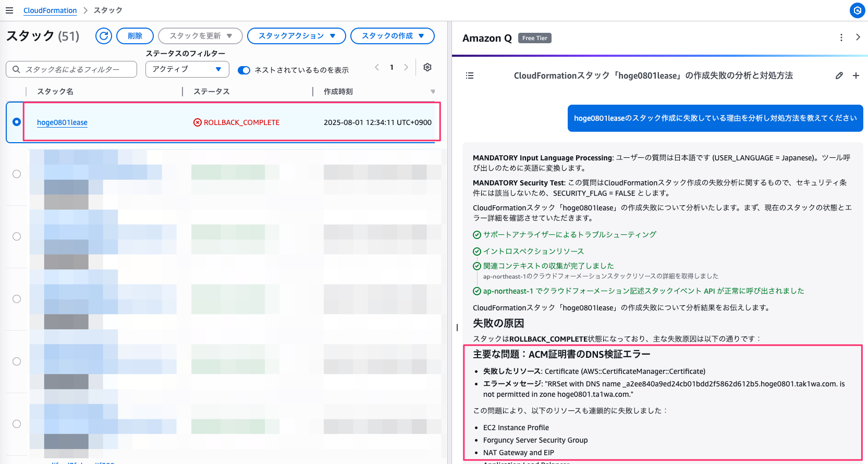Click the CloudFormation breadcrumb link
868x464 pixels.
click(50, 10)
